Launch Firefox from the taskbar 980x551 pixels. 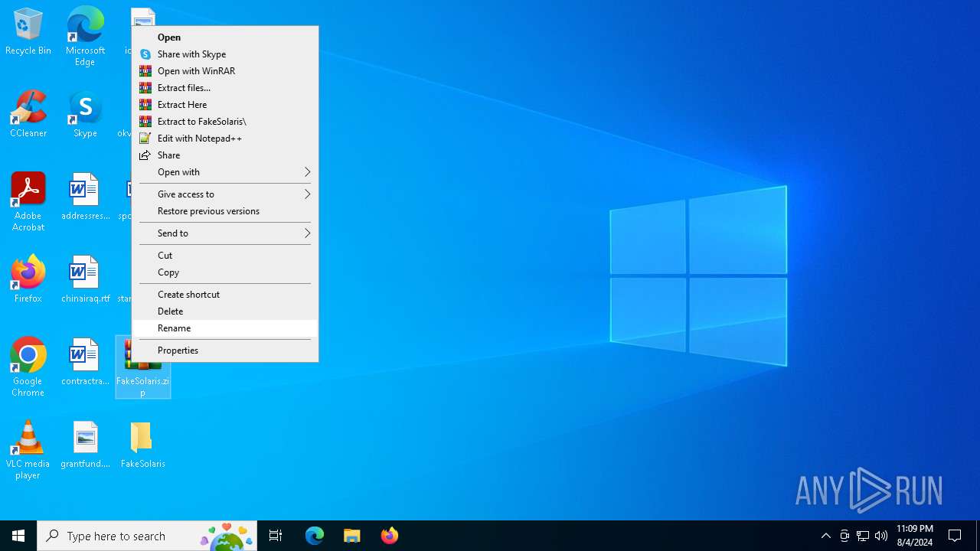coord(390,536)
